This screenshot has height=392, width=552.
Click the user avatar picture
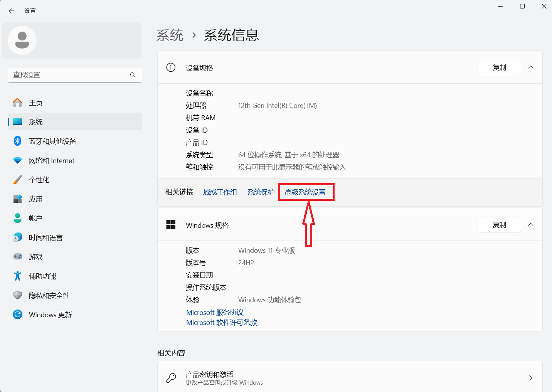click(22, 40)
